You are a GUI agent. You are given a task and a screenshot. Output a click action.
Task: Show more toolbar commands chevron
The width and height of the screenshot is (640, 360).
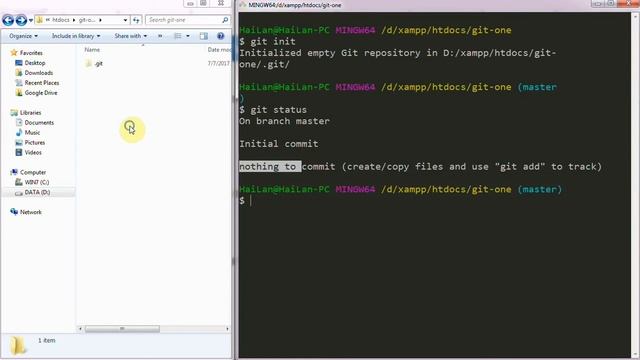160,36
